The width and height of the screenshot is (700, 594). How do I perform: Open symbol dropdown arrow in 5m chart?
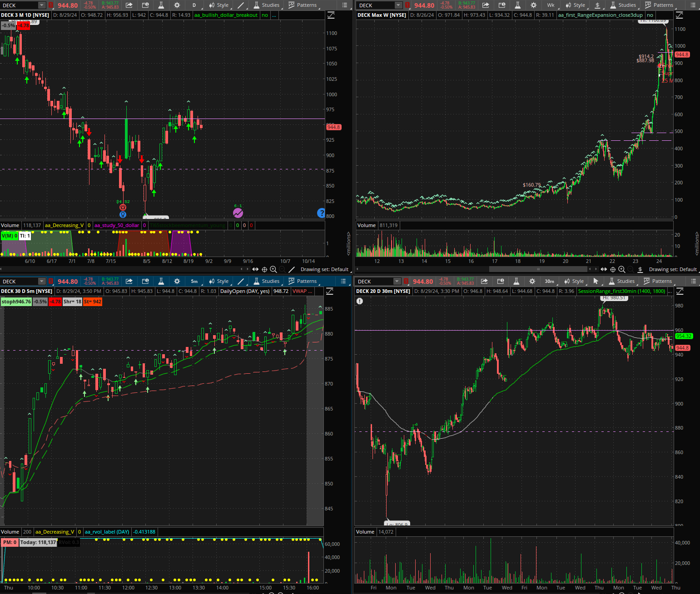(x=42, y=281)
